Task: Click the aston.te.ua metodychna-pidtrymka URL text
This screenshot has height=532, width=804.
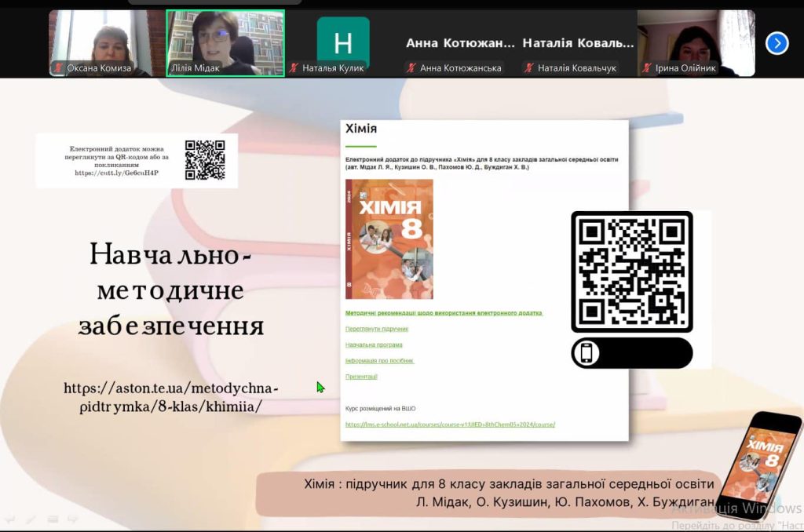Action: [170, 397]
